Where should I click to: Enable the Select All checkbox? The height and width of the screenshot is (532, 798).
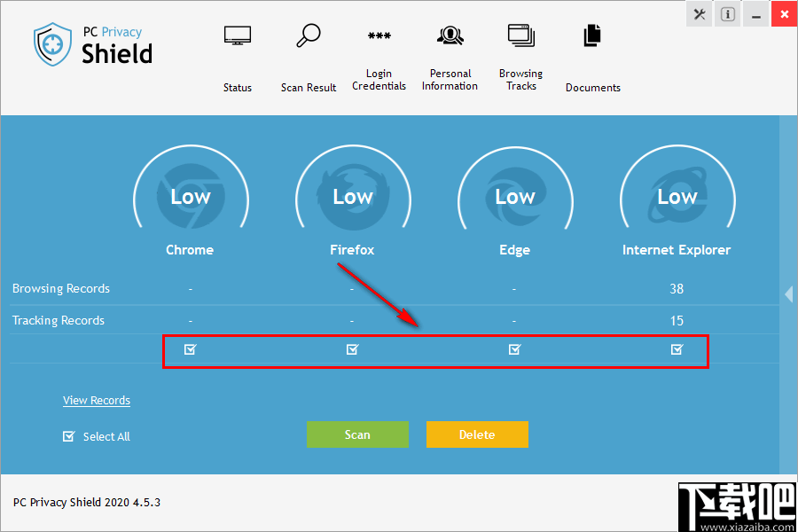pos(68,435)
